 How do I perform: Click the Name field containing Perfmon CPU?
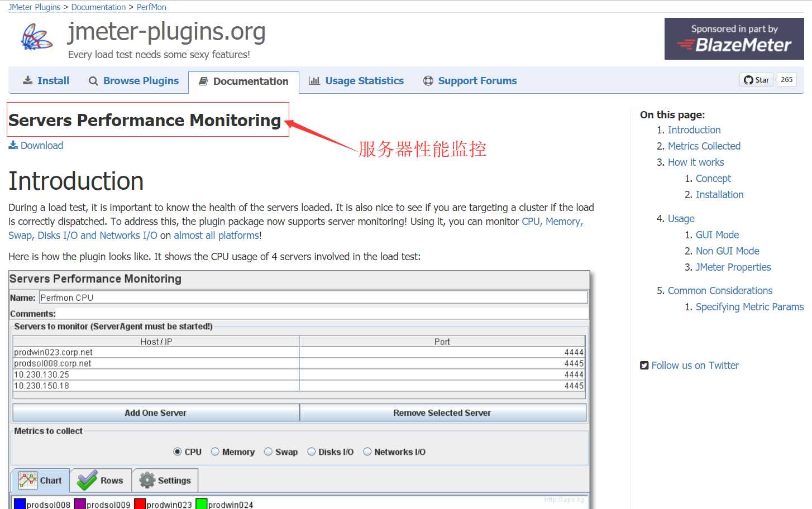(x=313, y=297)
